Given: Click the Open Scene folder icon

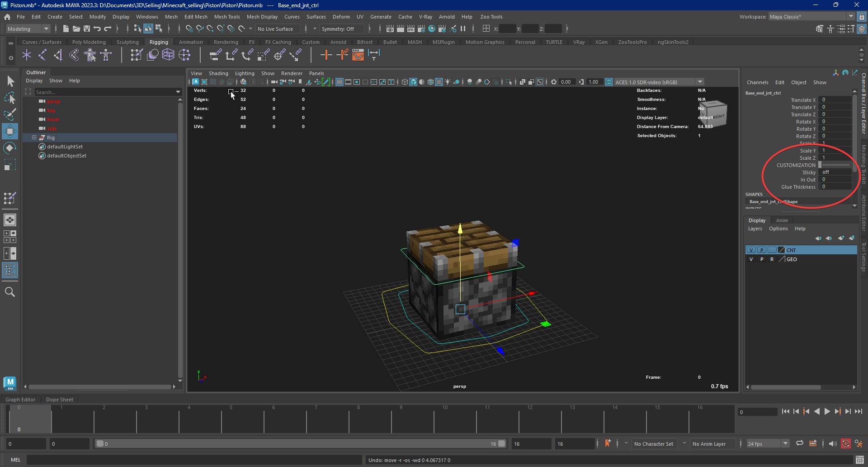Looking at the screenshot, I should click(76, 29).
